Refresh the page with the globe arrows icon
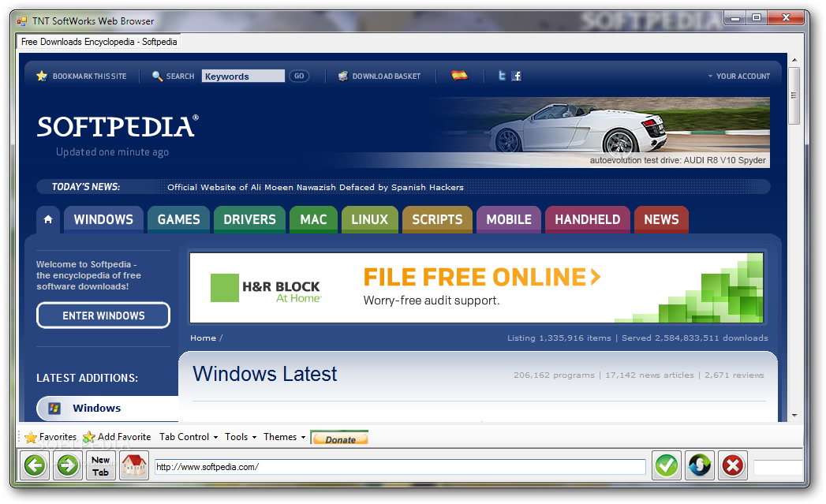Screen dimensions: 826x504 [700, 465]
